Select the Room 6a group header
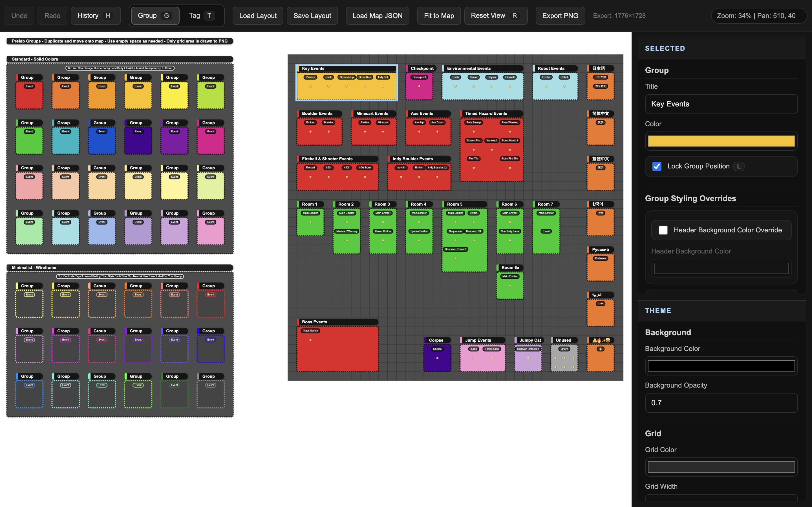The image size is (812, 507). [509, 268]
